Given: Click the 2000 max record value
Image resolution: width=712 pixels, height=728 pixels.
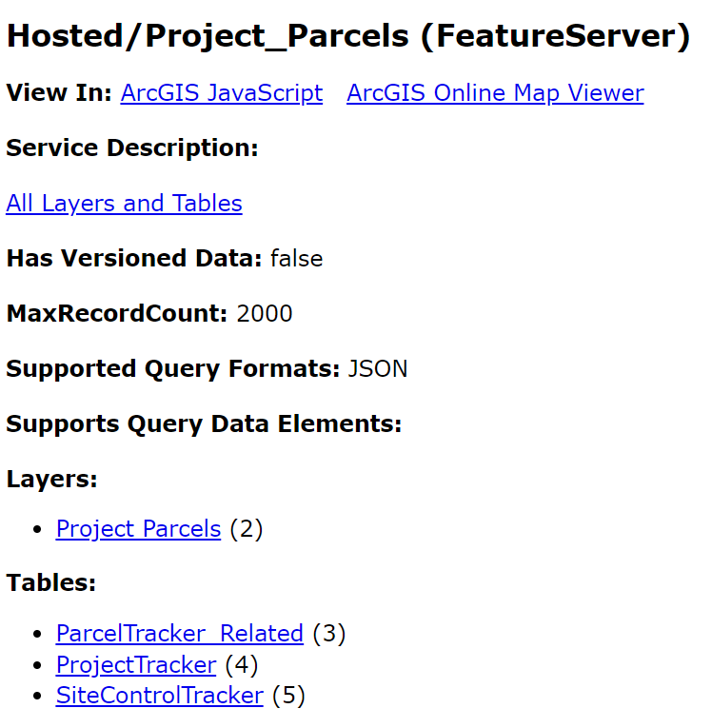Looking at the screenshot, I should click(x=265, y=314).
